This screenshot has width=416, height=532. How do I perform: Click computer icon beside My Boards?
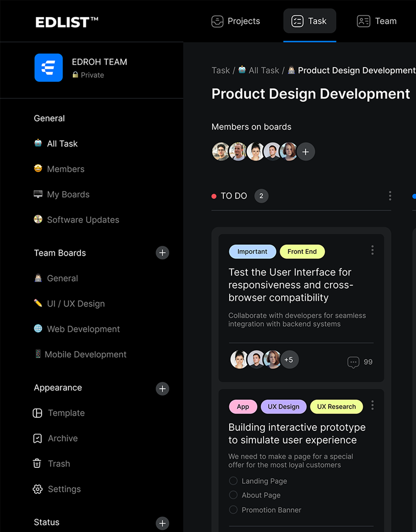point(38,194)
